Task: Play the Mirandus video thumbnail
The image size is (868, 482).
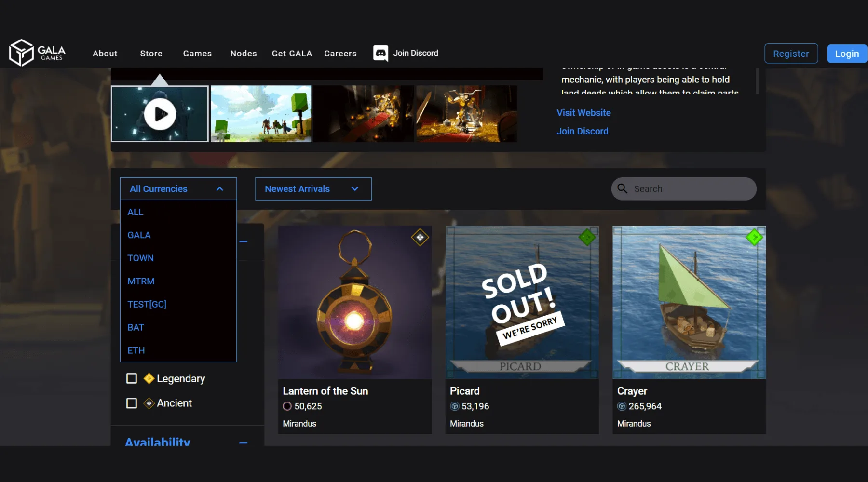Action: point(160,114)
